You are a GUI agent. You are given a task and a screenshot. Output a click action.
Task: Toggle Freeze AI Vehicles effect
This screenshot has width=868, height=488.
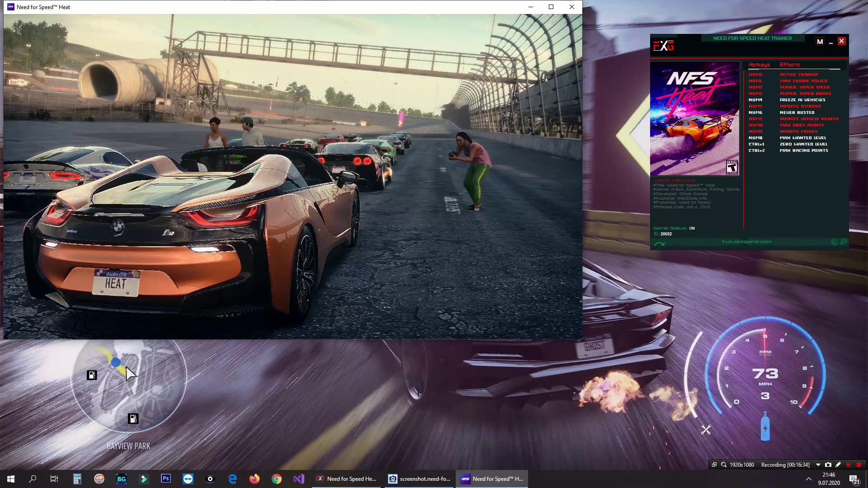tap(802, 100)
